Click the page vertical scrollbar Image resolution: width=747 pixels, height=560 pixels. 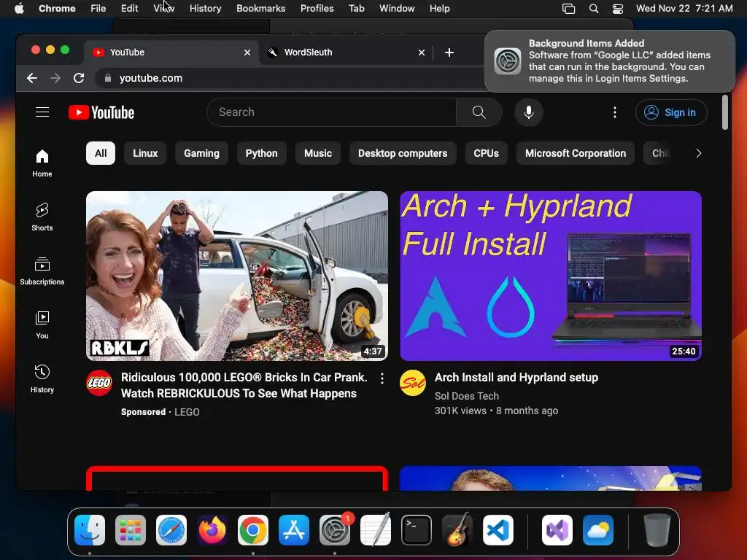tap(724, 112)
